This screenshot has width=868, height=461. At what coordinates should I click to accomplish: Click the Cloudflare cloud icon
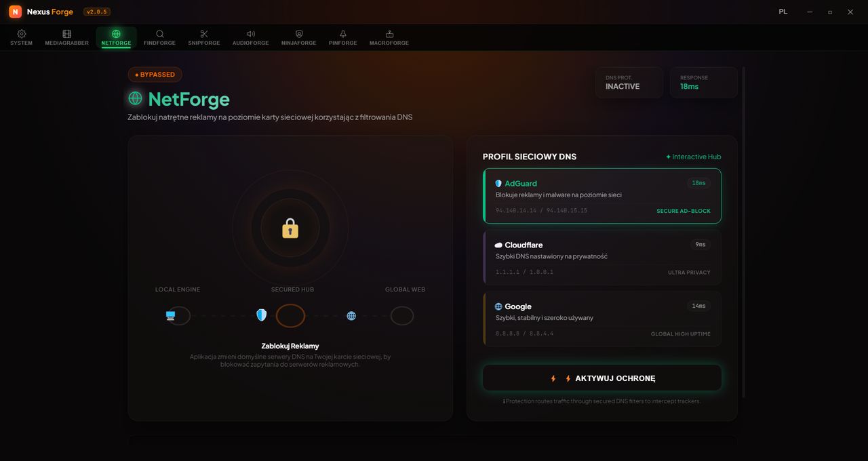pos(498,245)
